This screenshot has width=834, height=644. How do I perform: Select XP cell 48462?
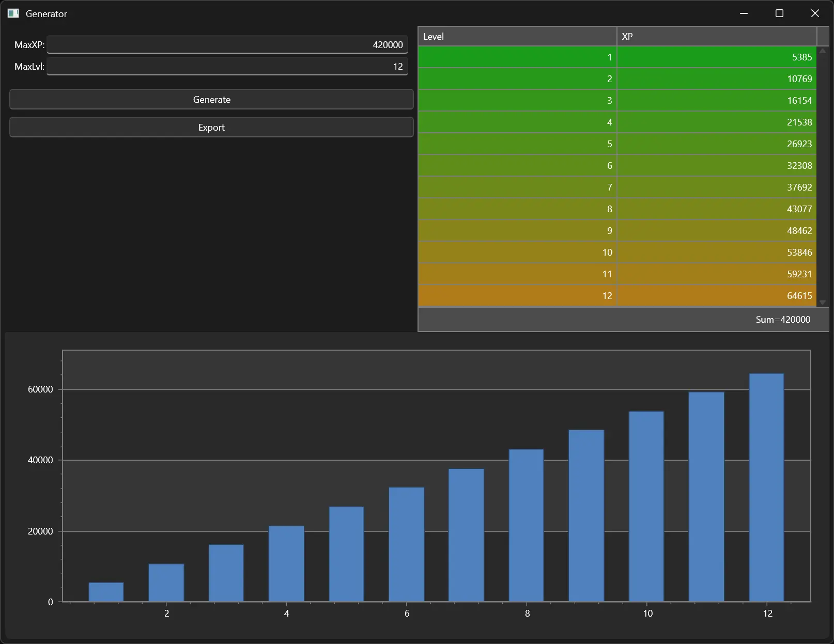[x=717, y=231]
